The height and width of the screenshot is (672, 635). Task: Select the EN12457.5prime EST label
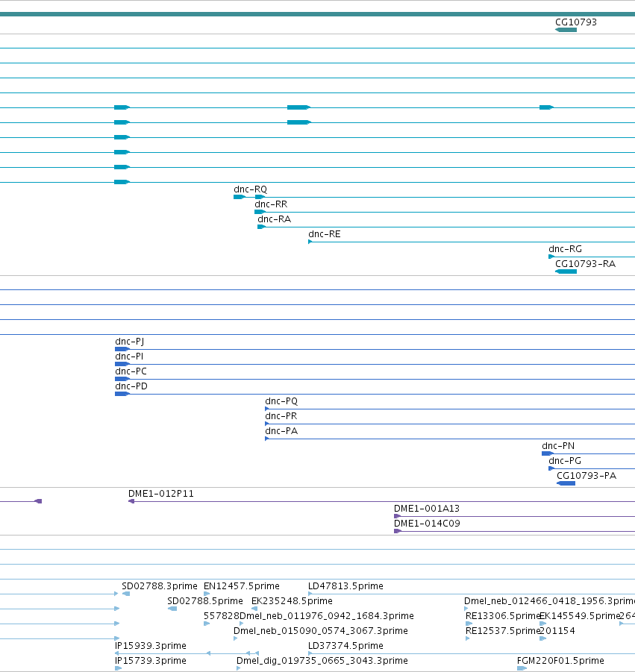coord(242,586)
